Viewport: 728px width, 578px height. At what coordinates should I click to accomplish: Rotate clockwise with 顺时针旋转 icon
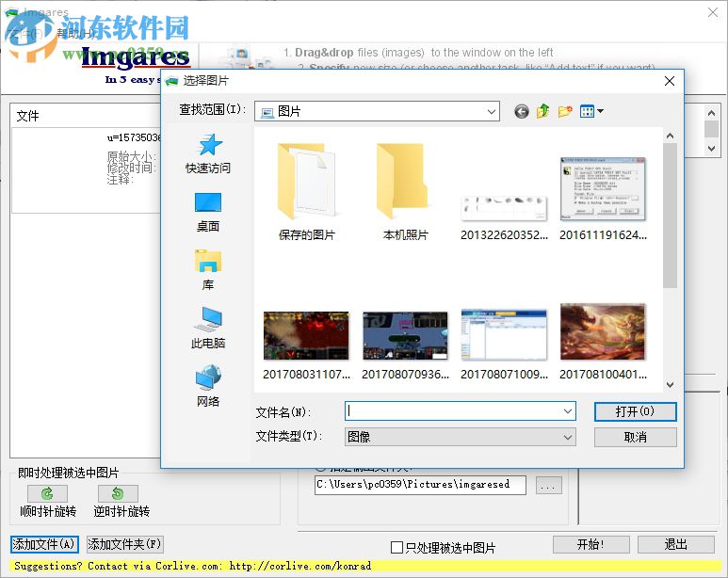click(x=47, y=493)
